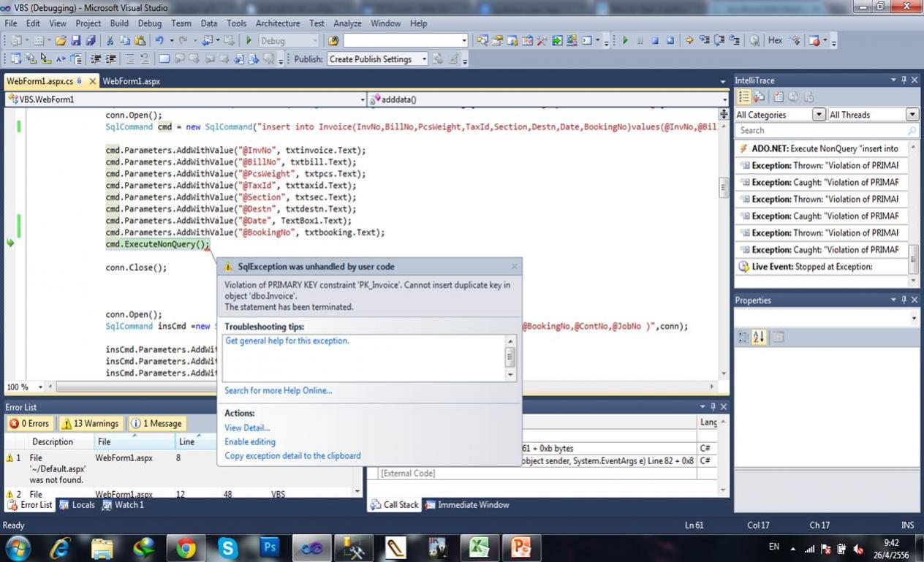Save the current file with the floppy icon
The image size is (924, 562).
pos(76,41)
